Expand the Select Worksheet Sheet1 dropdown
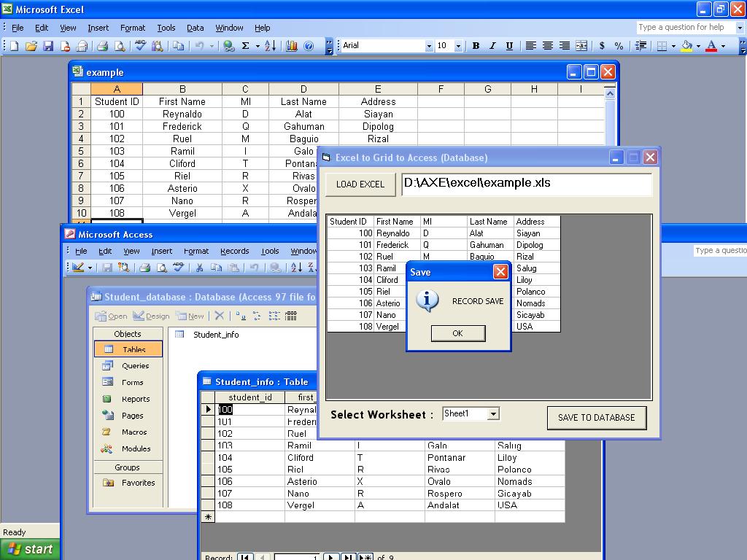The image size is (747, 560). click(x=493, y=414)
